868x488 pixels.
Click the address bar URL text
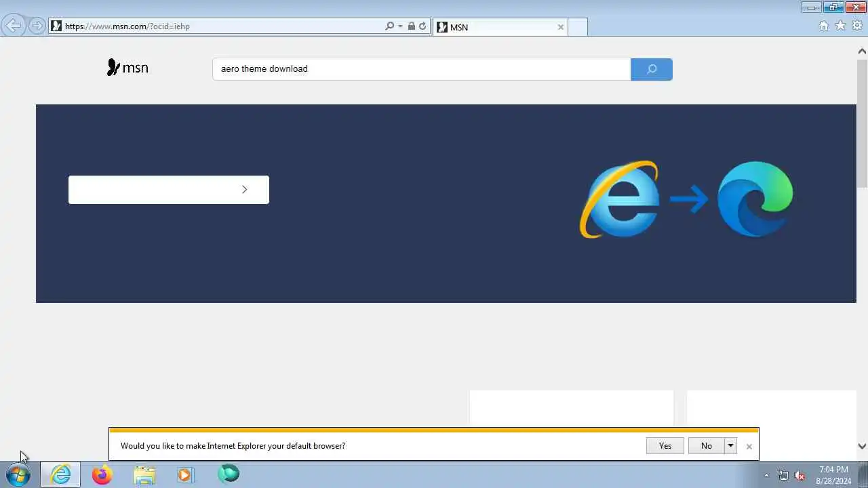[x=127, y=26]
